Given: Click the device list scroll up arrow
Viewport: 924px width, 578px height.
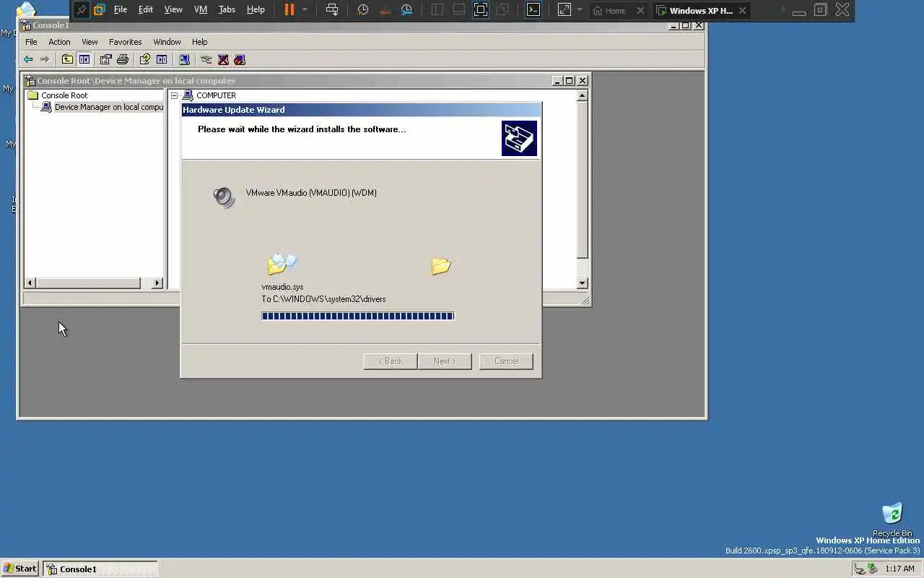Looking at the screenshot, I should [x=583, y=95].
